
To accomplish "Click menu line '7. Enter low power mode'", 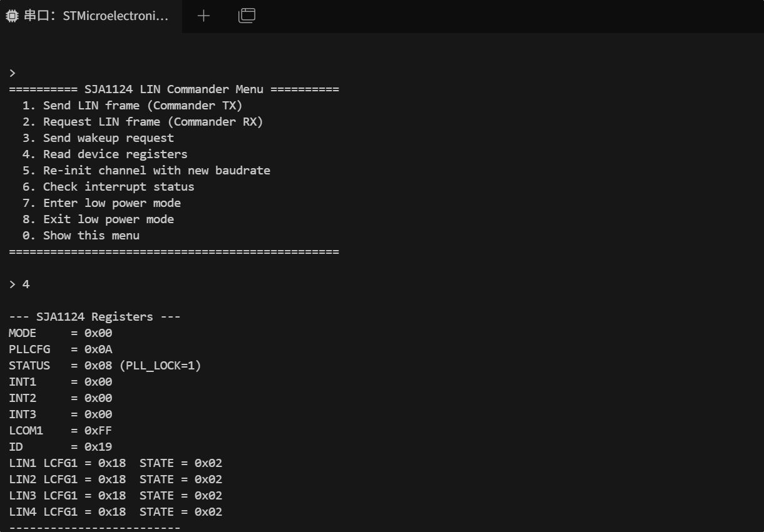I will 101,203.
